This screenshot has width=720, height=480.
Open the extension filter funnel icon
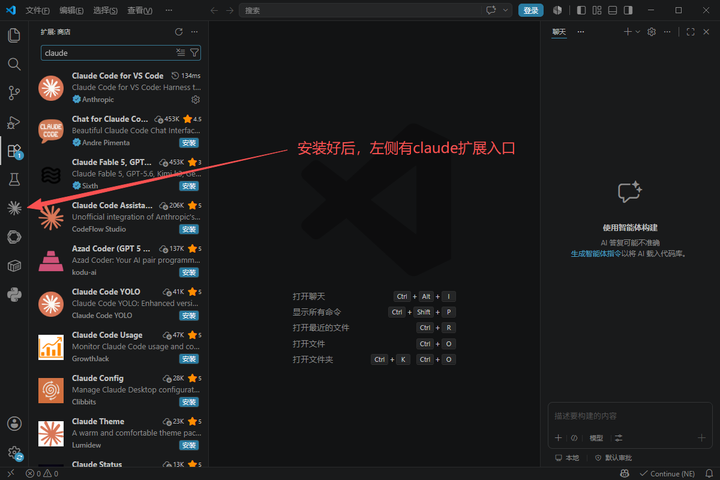click(x=194, y=53)
